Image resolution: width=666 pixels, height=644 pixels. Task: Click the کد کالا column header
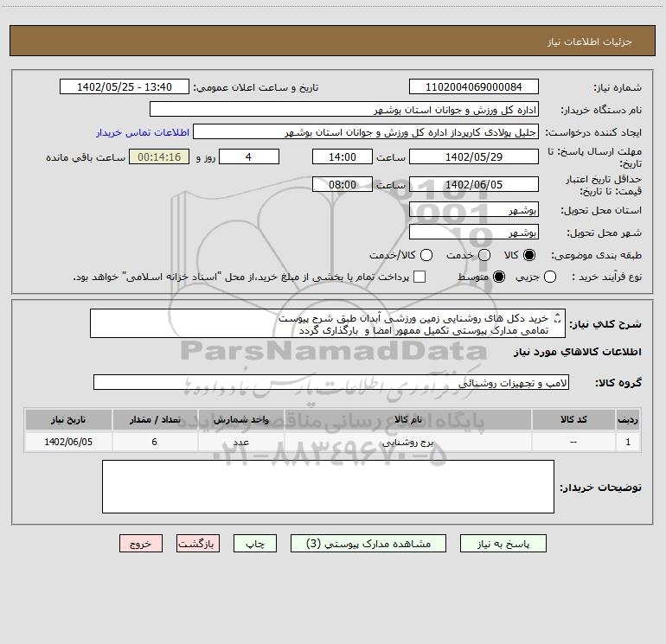573,419
